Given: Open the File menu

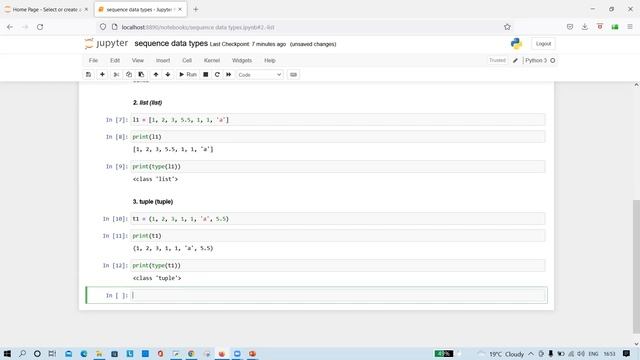Looking at the screenshot, I should pyautogui.click(x=93, y=60).
